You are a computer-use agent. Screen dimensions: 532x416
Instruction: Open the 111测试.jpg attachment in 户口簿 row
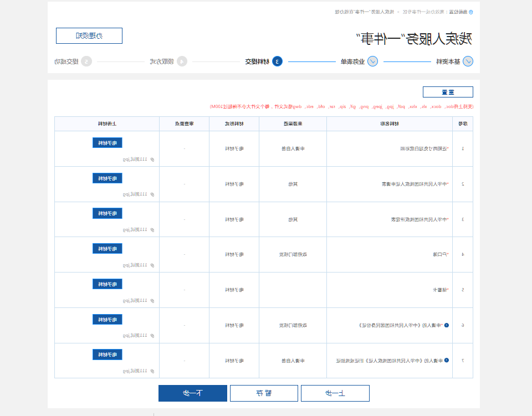[135, 265]
